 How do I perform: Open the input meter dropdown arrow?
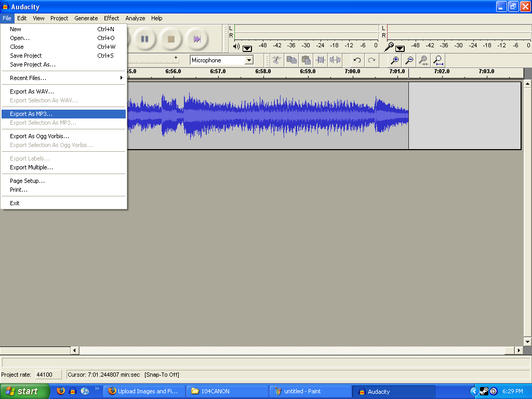tap(400, 48)
